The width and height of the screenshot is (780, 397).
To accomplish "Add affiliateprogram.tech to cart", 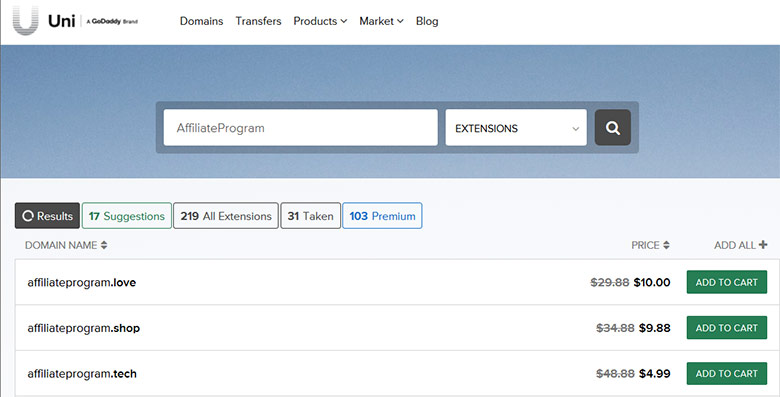I will point(727,374).
